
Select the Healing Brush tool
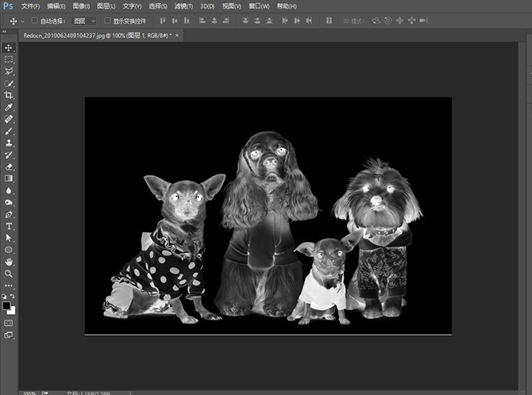pos(9,119)
